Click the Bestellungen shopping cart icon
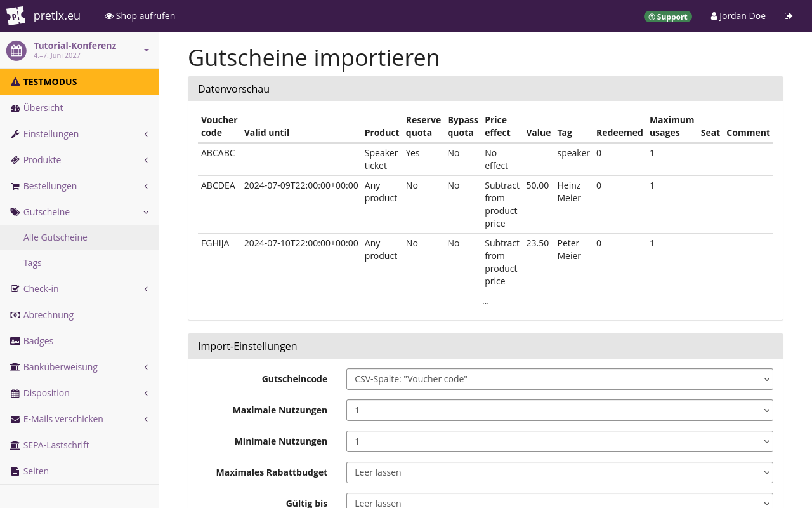The image size is (812, 508). point(15,186)
